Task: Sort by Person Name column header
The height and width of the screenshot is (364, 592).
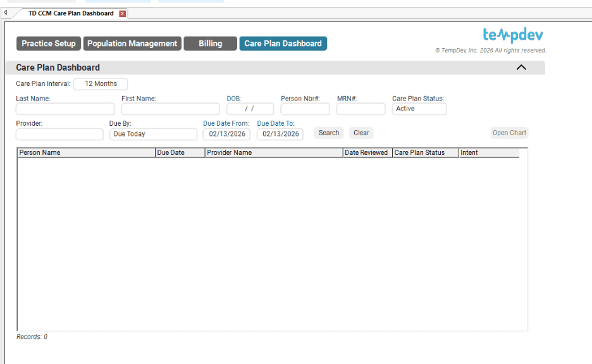Action: [x=87, y=153]
